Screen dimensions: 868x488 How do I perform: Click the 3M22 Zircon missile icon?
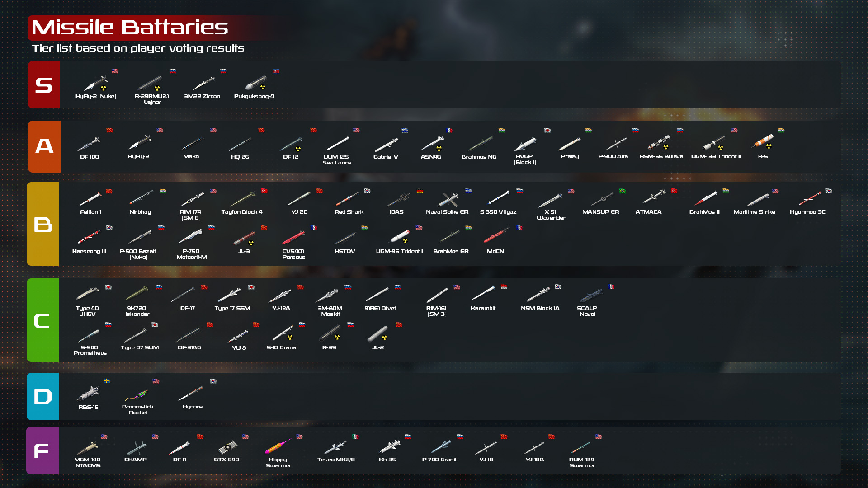(204, 84)
